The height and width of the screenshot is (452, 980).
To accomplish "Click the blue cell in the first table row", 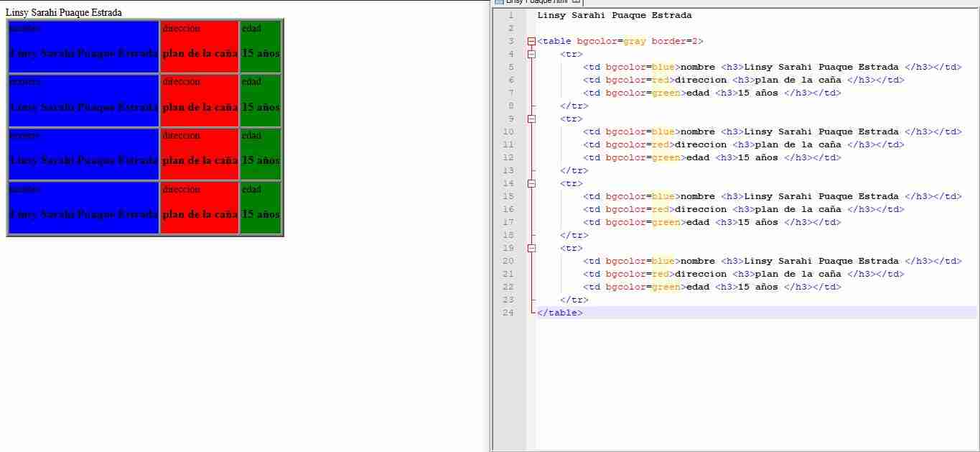I will tap(83, 47).
